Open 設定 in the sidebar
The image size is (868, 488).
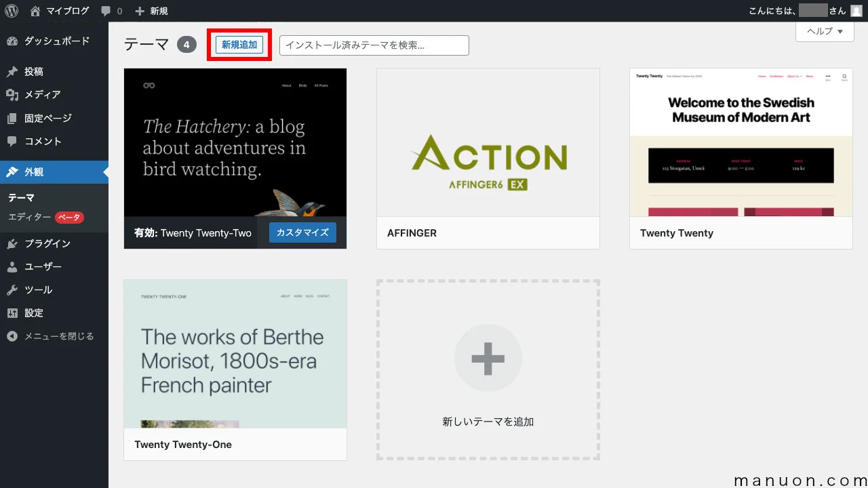(x=54, y=313)
